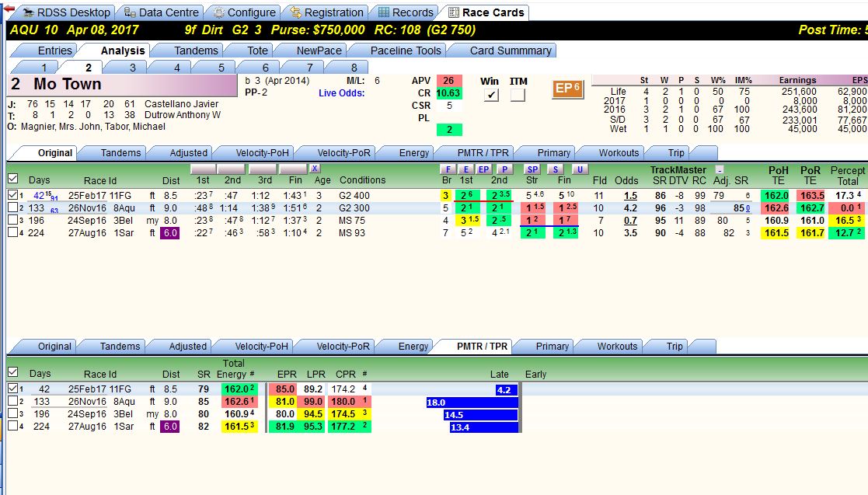Screen dimensions: 868x495
Task: Toggle the select-all checkbox beside upper Days header
Action: pos(12,179)
